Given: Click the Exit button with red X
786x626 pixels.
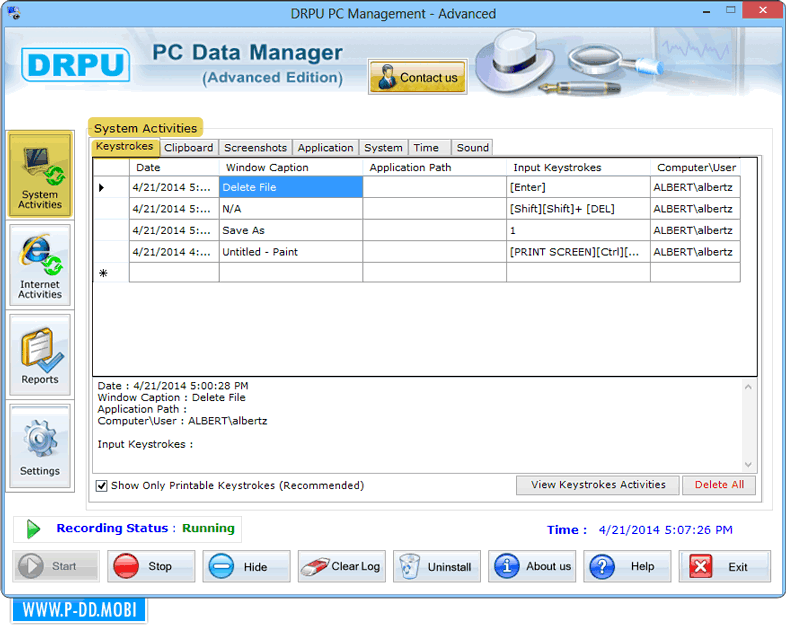Looking at the screenshot, I should pos(725,566).
